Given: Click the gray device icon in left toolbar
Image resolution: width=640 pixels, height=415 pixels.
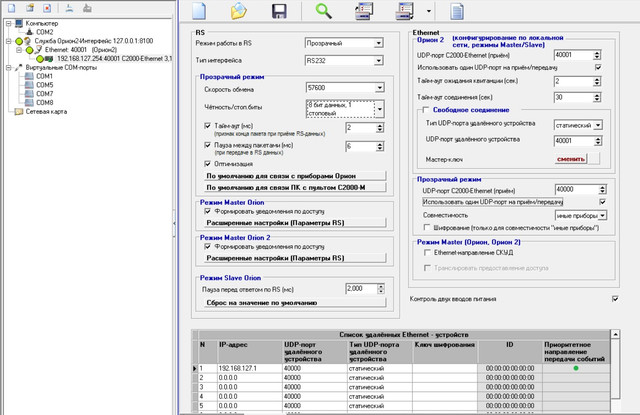Looking at the screenshot, I should click(87, 8).
